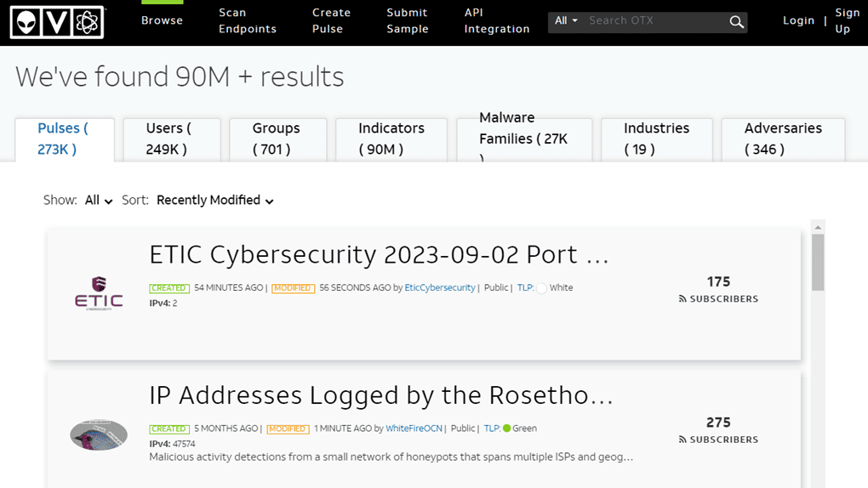868x488 pixels.
Task: Open the ETIC Cybersecurity avatar thumbnail
Action: click(99, 293)
